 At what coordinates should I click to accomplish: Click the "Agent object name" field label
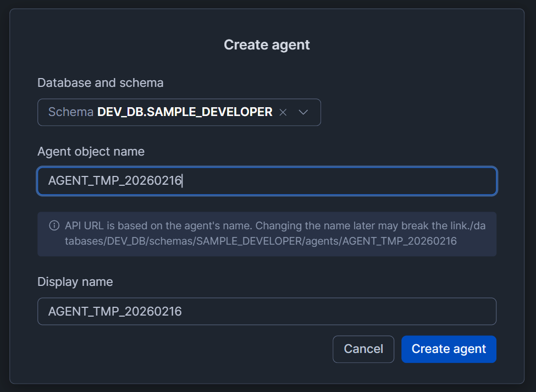pos(91,151)
